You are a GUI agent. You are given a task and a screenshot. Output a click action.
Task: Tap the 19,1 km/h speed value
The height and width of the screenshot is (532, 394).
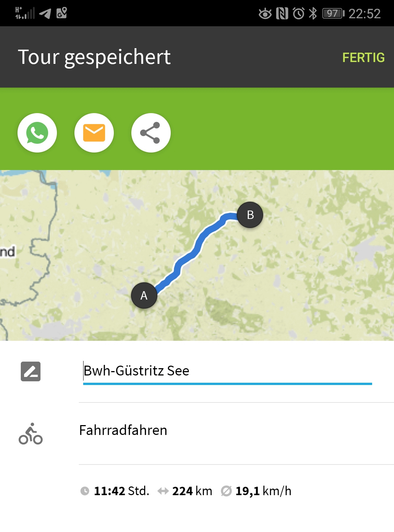click(263, 491)
